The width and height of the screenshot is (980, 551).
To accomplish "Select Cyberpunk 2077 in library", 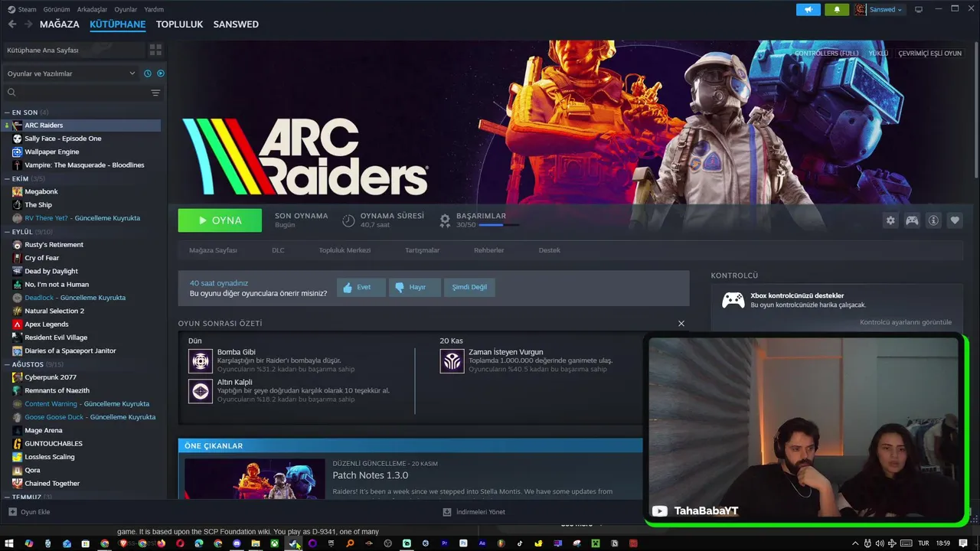I will point(51,377).
